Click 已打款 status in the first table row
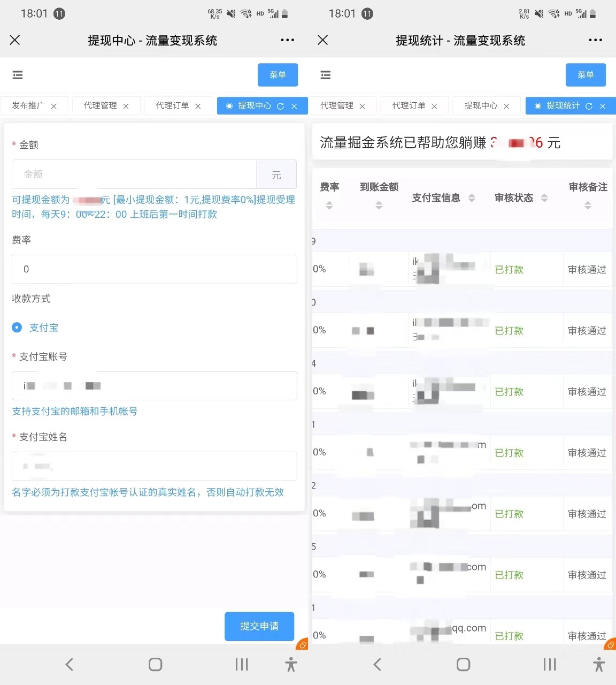Viewport: 616px width, 685px height. [x=509, y=270]
